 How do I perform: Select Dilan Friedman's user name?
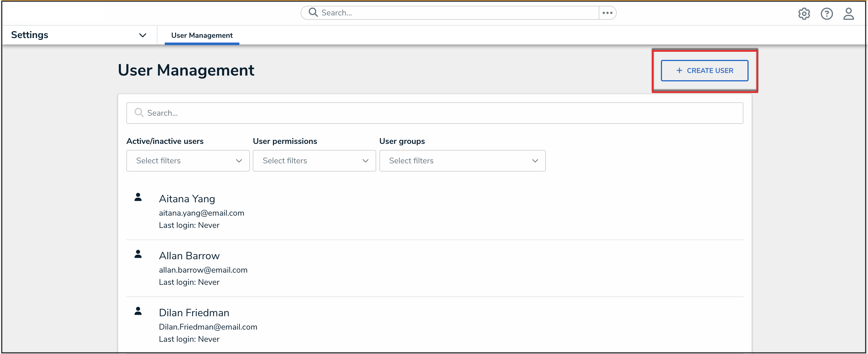[194, 313]
